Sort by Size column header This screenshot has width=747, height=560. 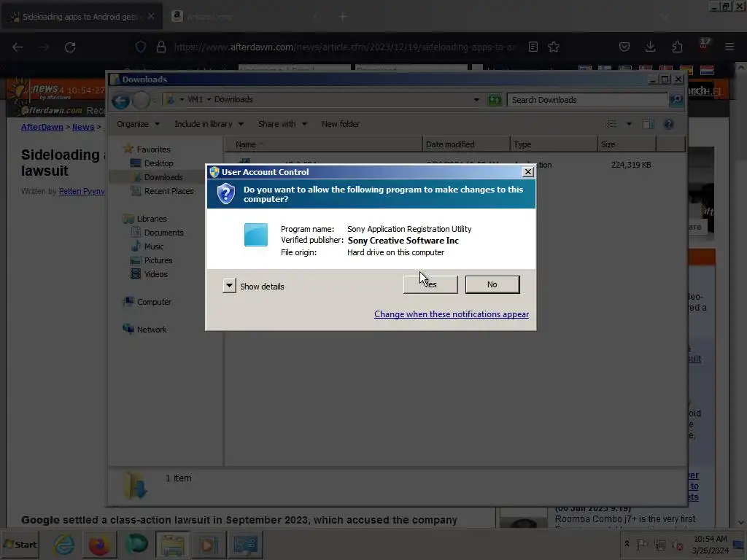tap(627, 144)
